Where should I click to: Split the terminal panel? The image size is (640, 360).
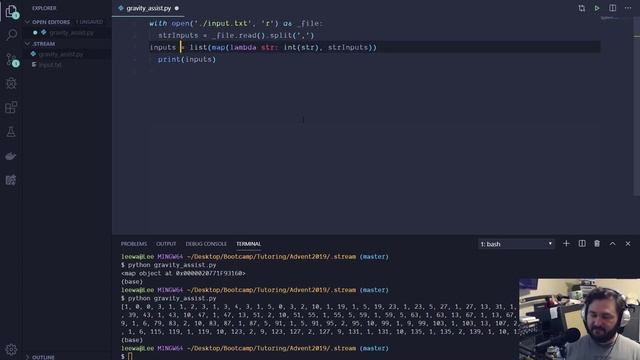point(582,244)
